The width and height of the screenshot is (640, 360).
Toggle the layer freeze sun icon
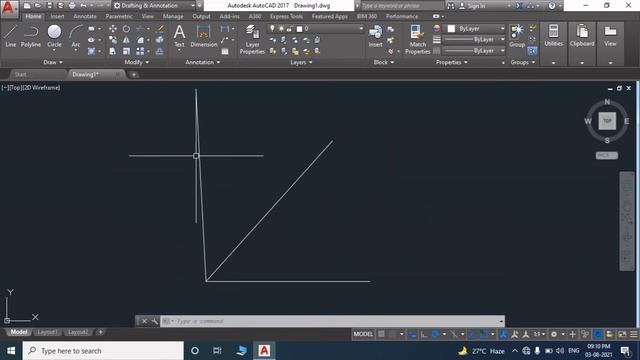[281, 29]
